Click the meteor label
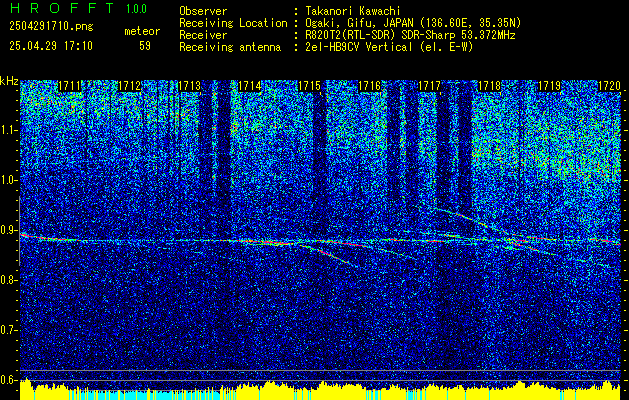Viewport: 629px width, 400px height. [142, 31]
